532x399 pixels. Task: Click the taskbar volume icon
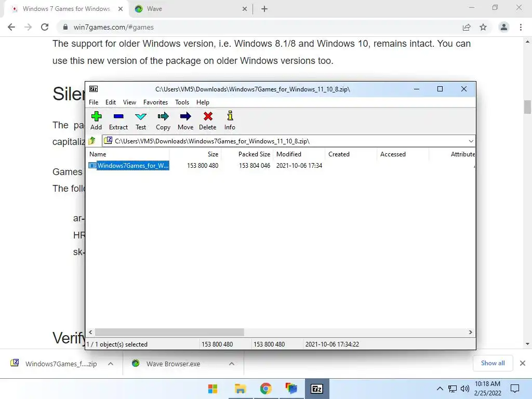coord(465,389)
